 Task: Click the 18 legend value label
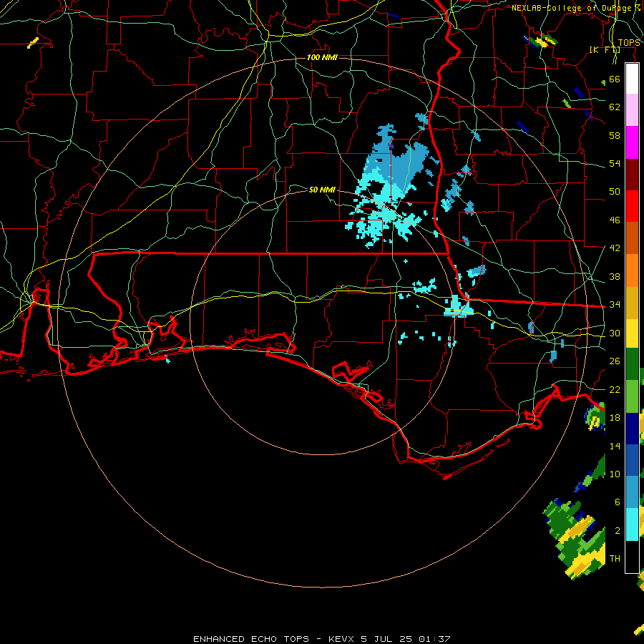pyautogui.click(x=615, y=418)
